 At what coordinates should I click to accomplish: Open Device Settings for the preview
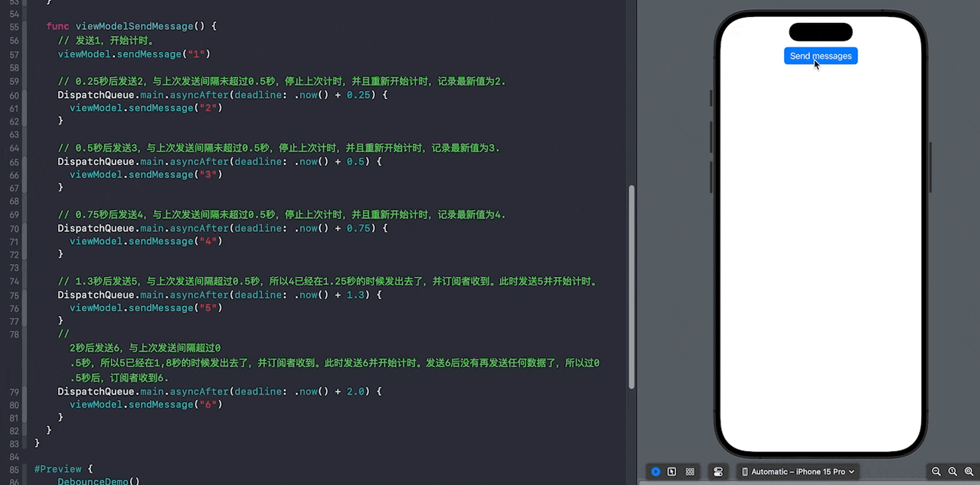pos(717,471)
